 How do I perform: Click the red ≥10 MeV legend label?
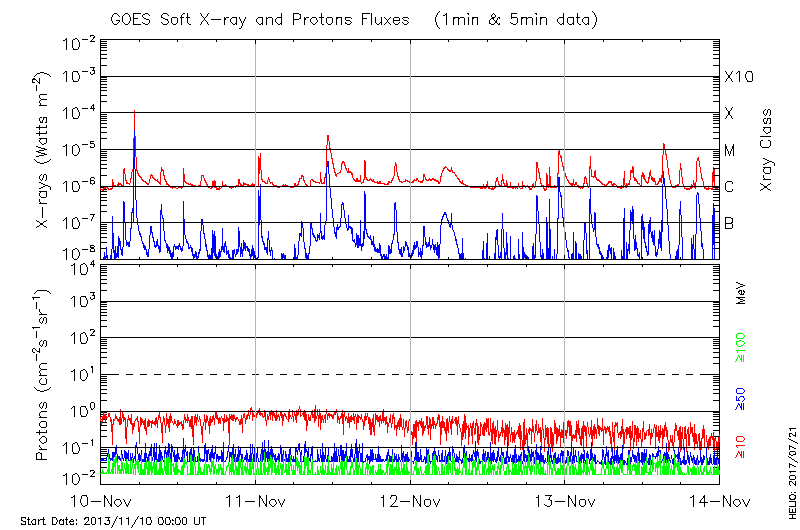pos(741,446)
